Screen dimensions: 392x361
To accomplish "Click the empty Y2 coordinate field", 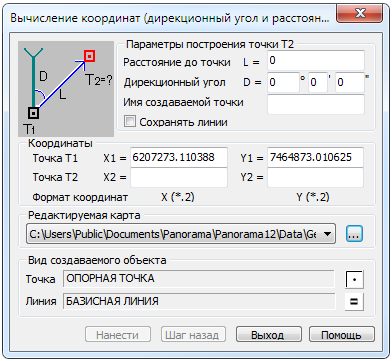I will pos(315,177).
